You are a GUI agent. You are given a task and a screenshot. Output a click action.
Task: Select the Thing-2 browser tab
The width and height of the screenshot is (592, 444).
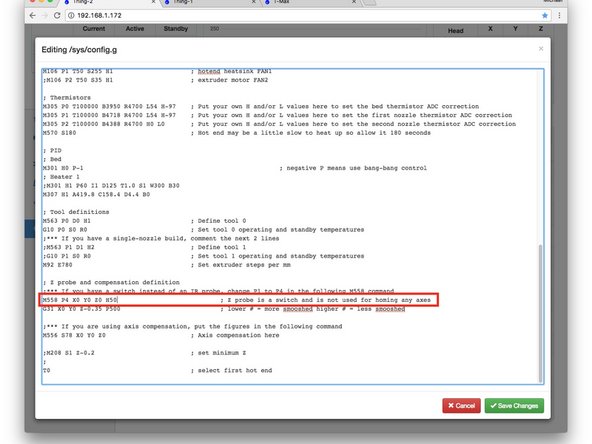coord(108,2)
